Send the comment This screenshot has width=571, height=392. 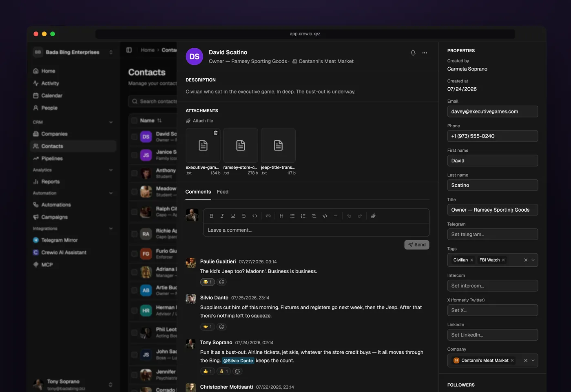417,245
